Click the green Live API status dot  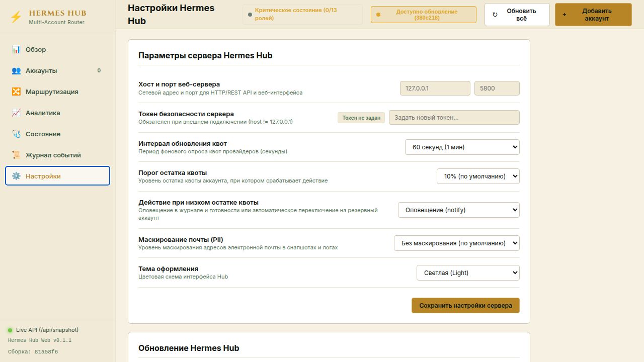pos(10,330)
